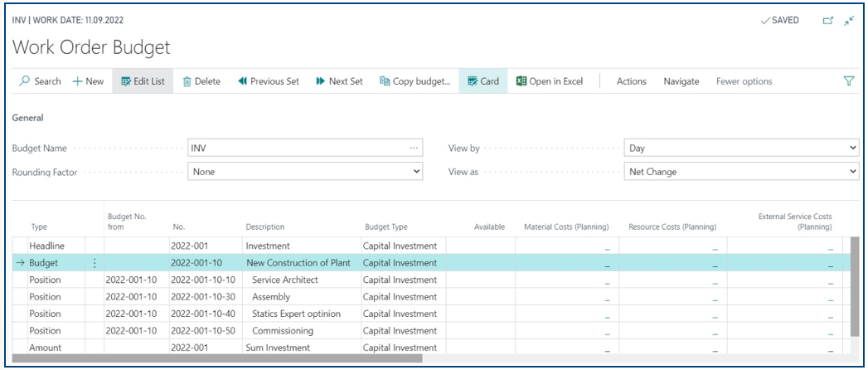Open the View as dropdown
Viewport: 868px width, 370px height.
tap(741, 172)
